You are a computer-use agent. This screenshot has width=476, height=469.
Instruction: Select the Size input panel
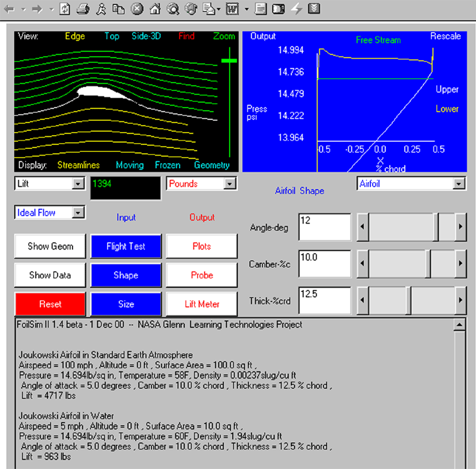(x=126, y=304)
